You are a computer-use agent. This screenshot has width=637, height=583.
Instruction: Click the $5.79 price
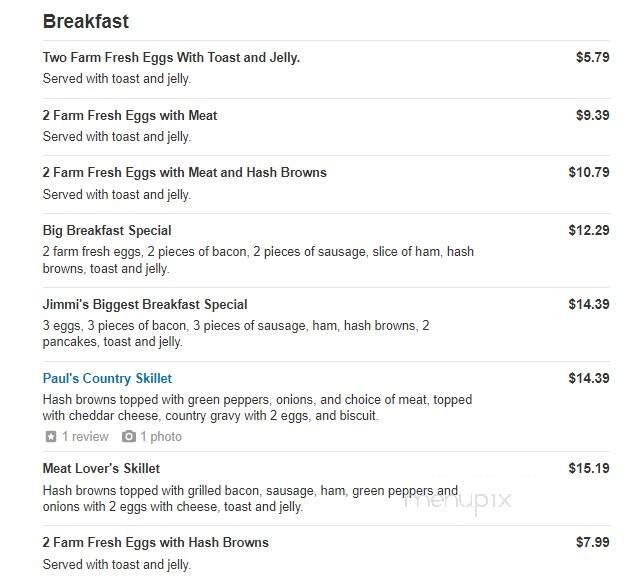[593, 57]
